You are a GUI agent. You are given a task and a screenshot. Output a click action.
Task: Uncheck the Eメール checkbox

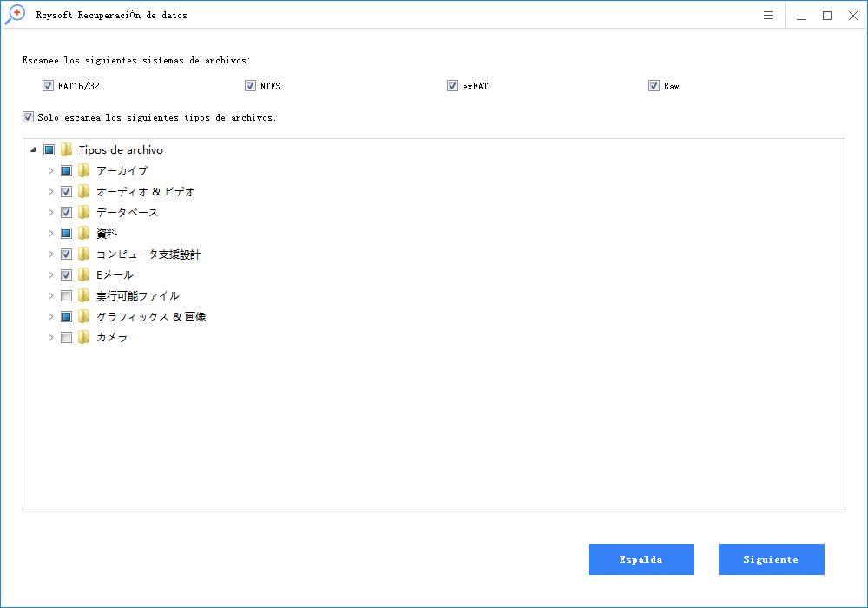pos(67,274)
